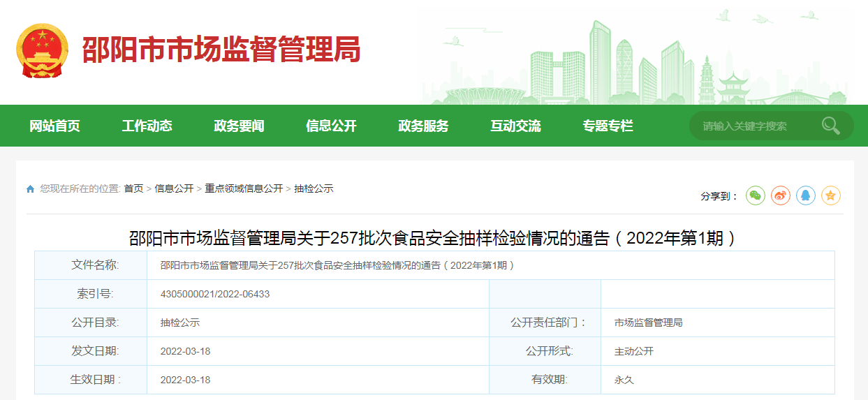This screenshot has width=868, height=400.
Task: Click the 公开目录 label
Action: (95, 323)
